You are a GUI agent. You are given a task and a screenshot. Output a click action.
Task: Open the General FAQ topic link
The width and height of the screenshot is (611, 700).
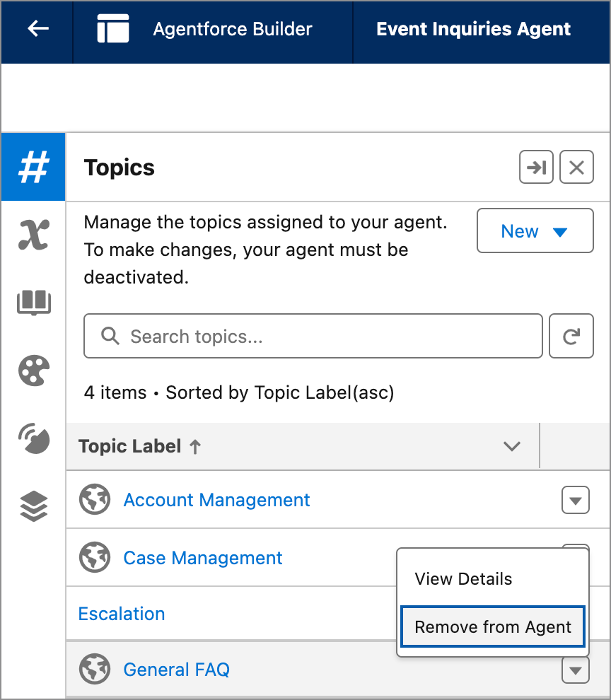(176, 670)
